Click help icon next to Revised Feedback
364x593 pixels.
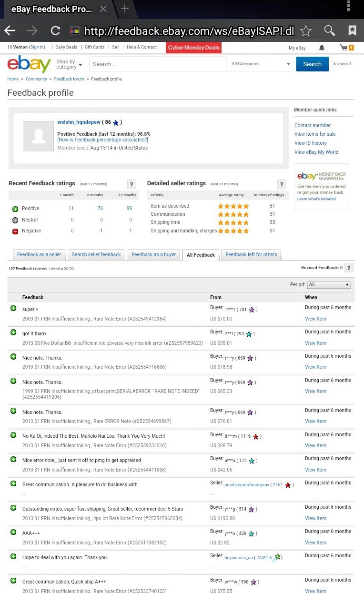349,268
